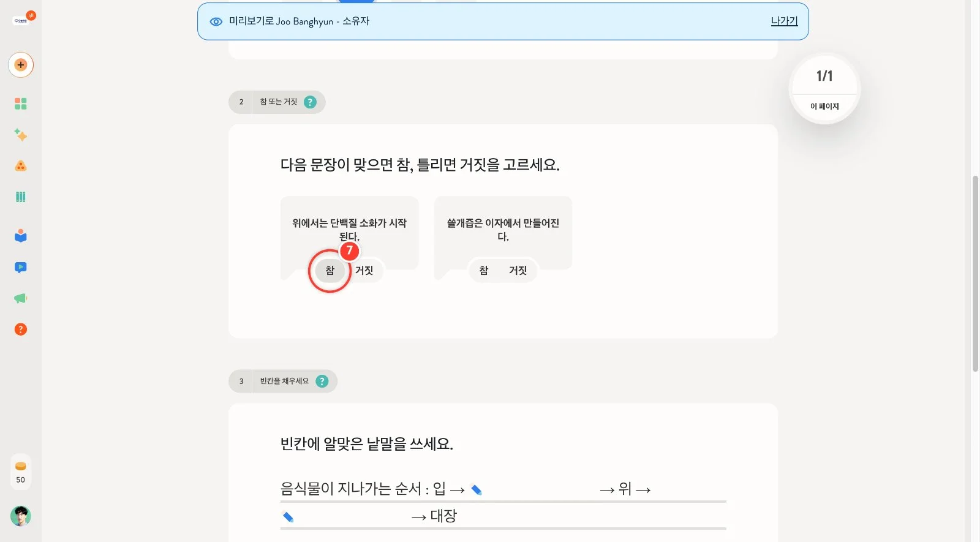This screenshot has height=542, width=980.
Task: Click the 나가기 exit link
Action: point(784,21)
